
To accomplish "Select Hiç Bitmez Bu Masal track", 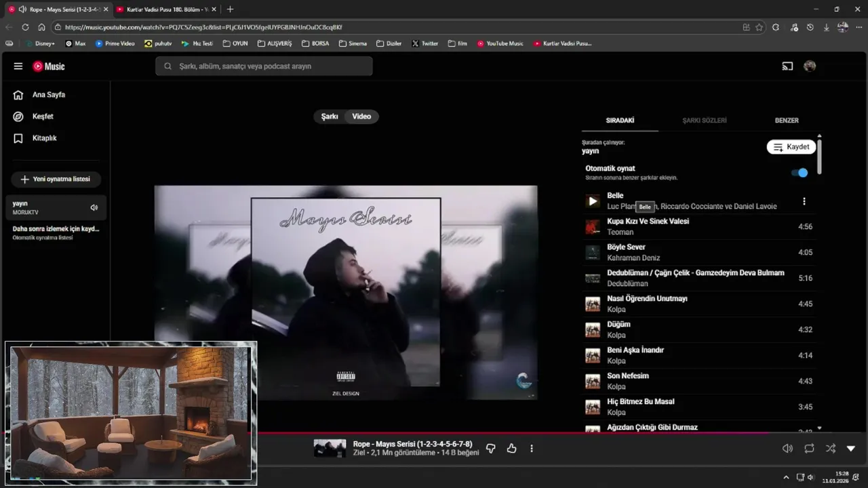I will point(699,407).
